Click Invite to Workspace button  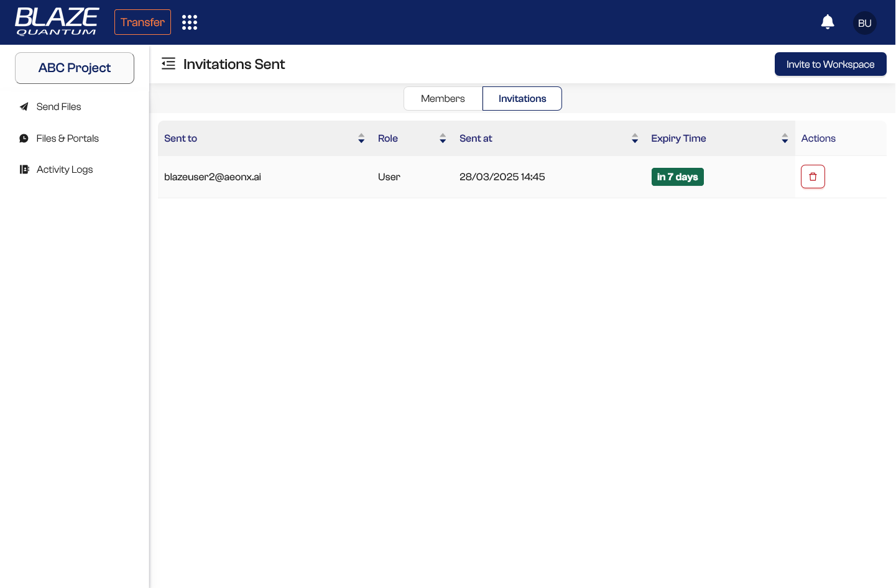pyautogui.click(x=830, y=64)
